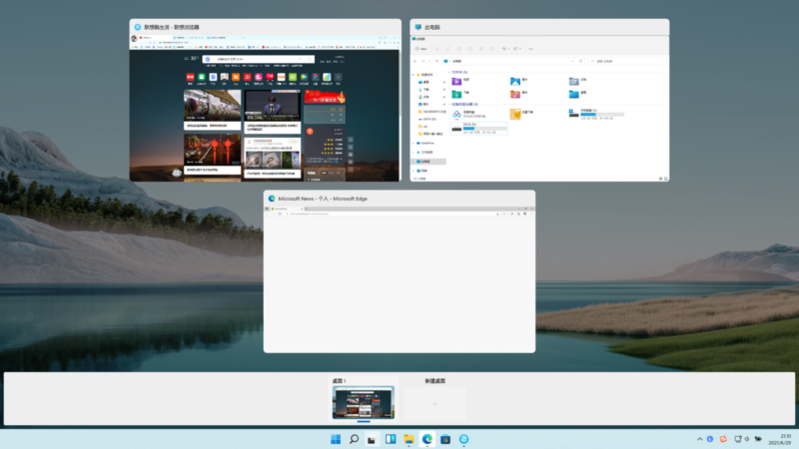The width and height of the screenshot is (799, 449).
Task: Select the 此电脑 File Explorer window preview
Action: (x=539, y=108)
